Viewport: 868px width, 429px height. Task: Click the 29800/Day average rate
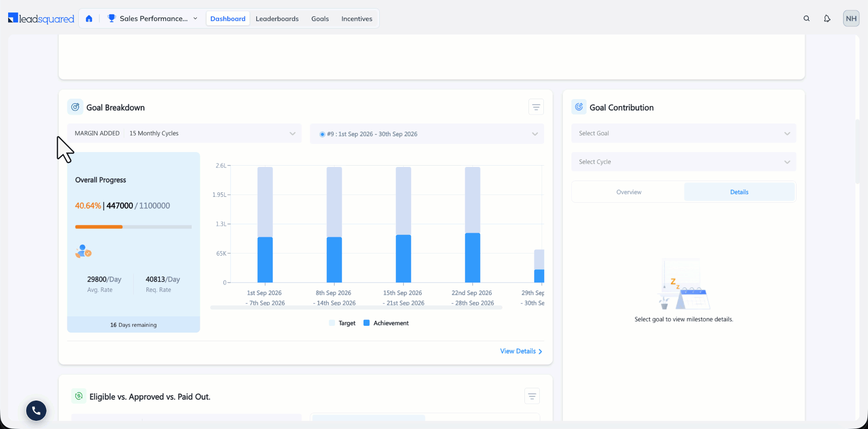(104, 279)
